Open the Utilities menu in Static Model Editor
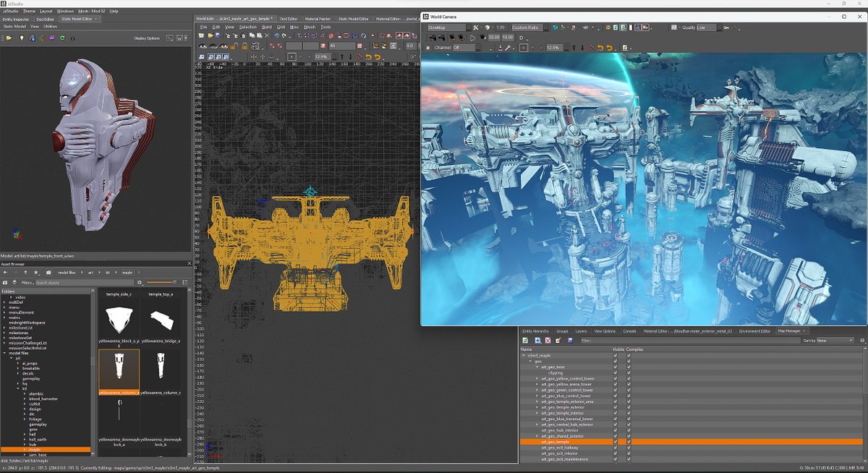 tap(50, 26)
